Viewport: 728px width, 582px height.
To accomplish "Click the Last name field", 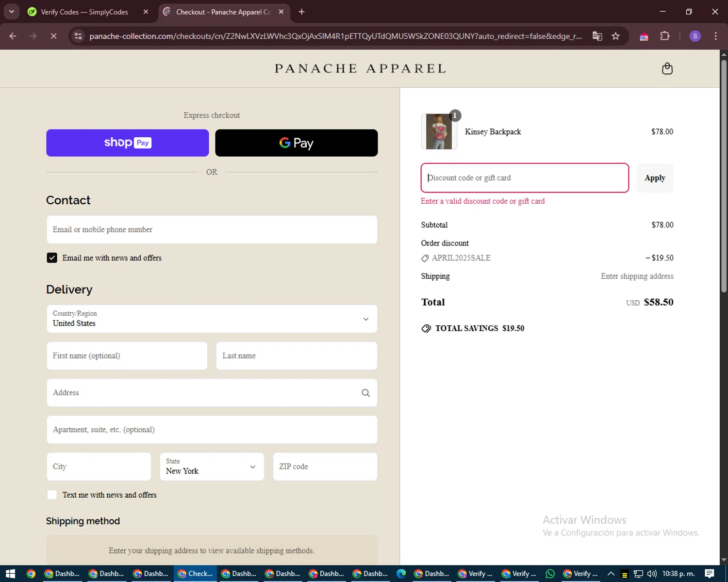I will click(297, 356).
